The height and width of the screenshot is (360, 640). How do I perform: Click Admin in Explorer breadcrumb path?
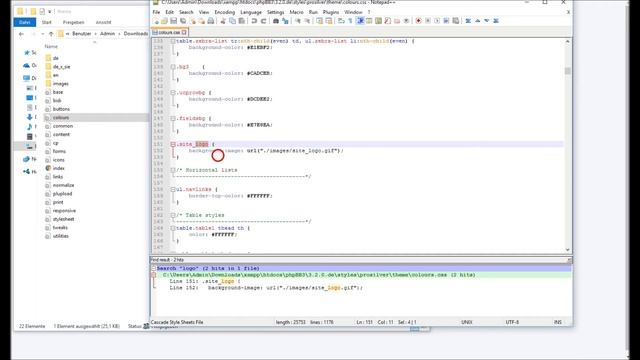click(107, 34)
